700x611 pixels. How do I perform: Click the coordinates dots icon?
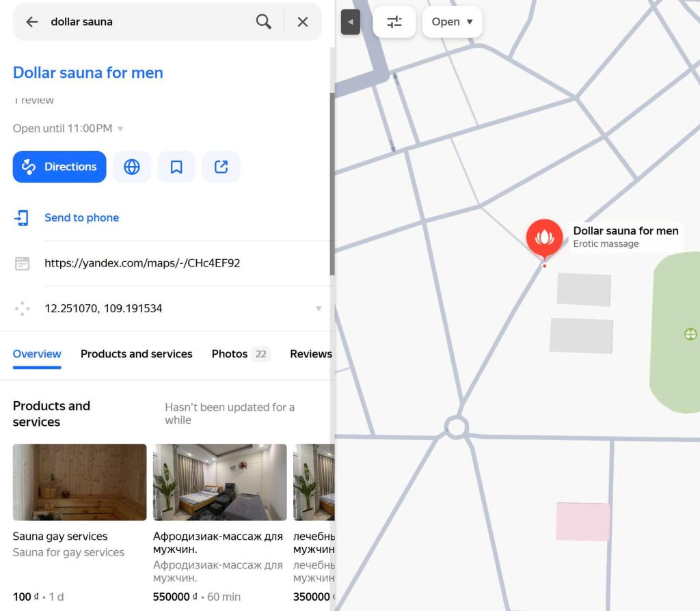(x=22, y=308)
